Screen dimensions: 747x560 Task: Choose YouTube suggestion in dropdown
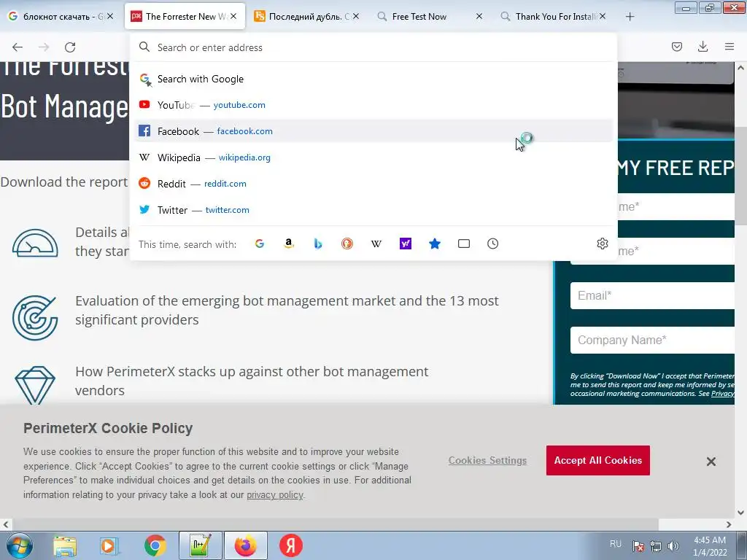point(373,105)
